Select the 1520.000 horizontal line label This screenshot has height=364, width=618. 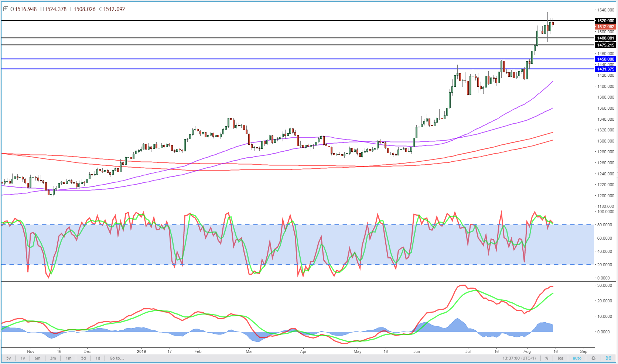pyautogui.click(x=605, y=21)
